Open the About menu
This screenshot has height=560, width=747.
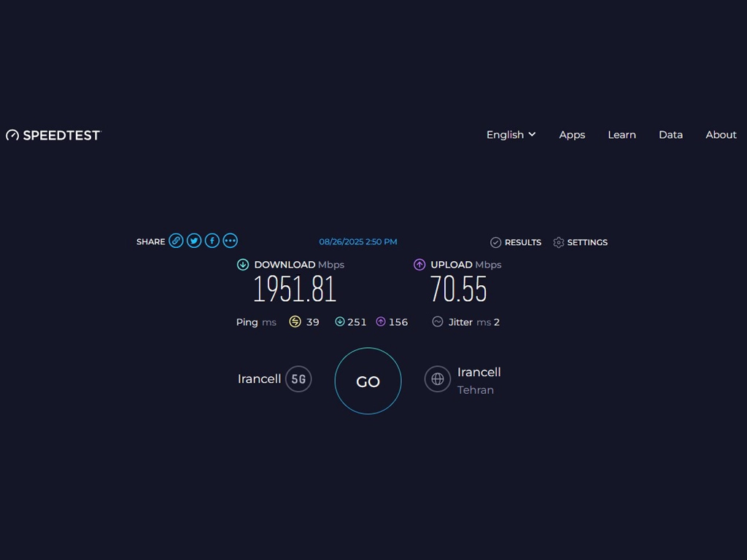pos(721,135)
